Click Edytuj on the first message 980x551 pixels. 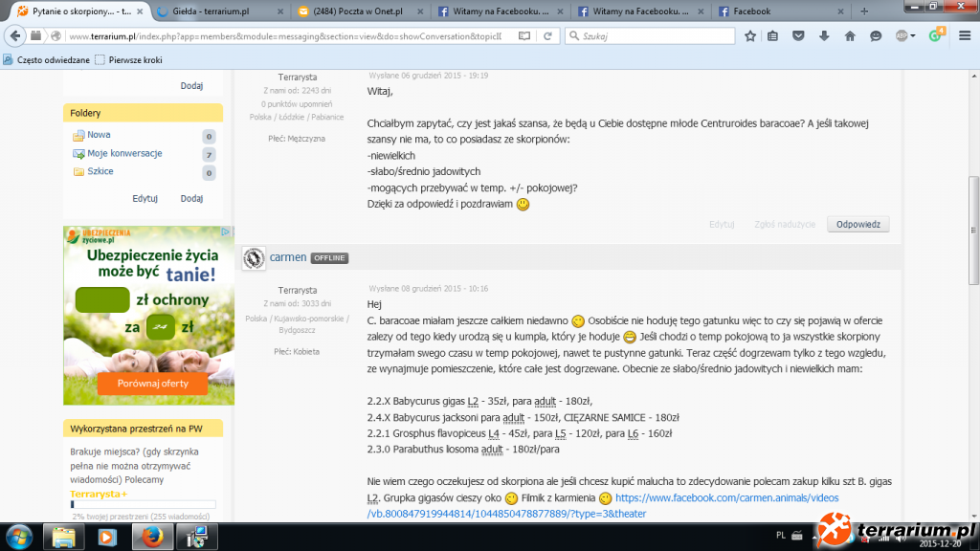722,224
